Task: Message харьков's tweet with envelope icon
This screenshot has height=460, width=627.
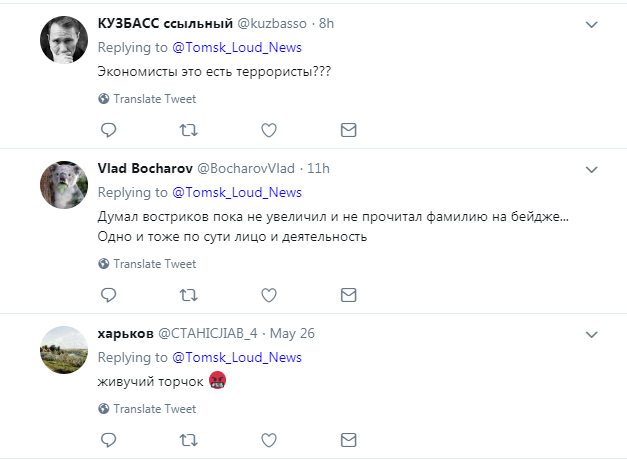Action: 348,440
